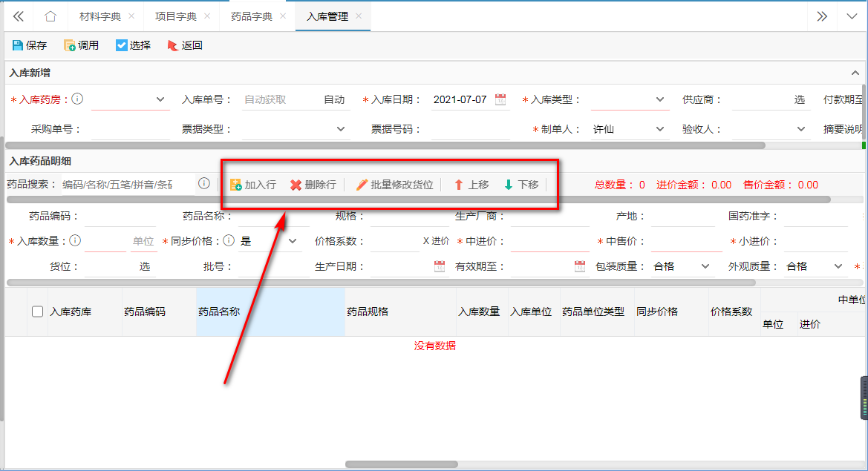Open the 入库日期 calendar picker
This screenshot has width=868, height=471.
(x=500, y=99)
